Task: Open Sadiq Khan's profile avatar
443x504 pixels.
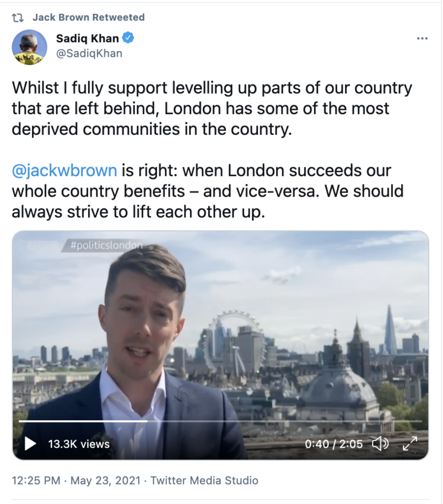Action: point(30,47)
